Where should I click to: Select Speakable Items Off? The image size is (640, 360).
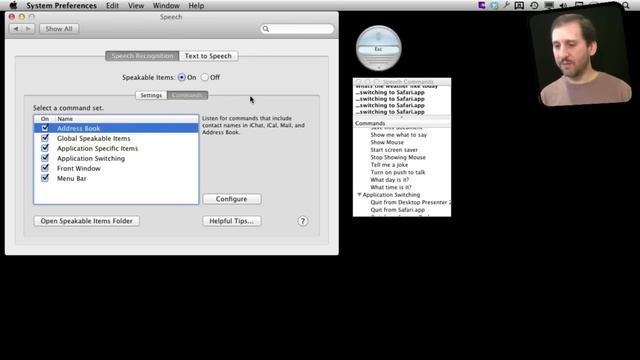click(x=204, y=77)
